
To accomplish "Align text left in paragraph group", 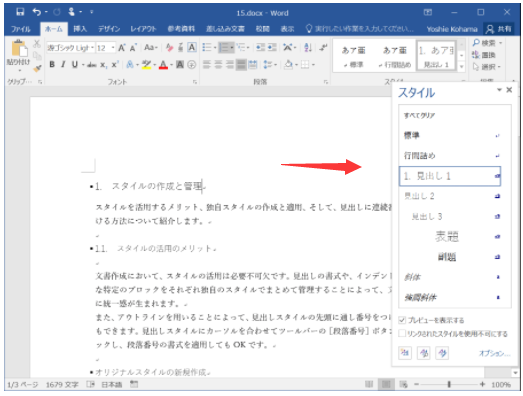I will [207, 64].
